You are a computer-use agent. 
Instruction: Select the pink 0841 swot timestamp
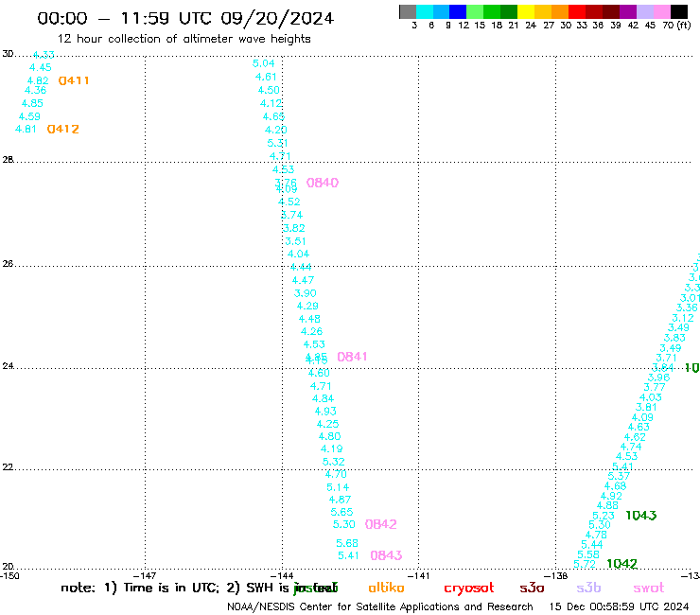[352, 357]
